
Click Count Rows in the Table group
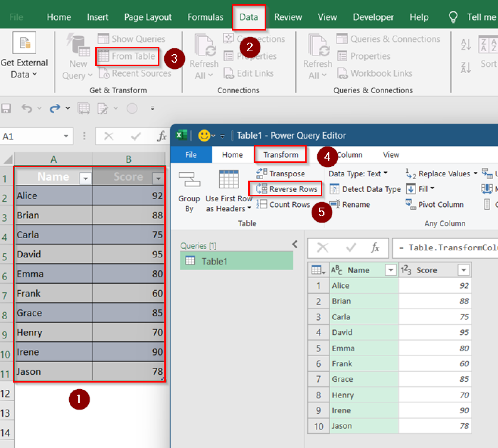284,204
